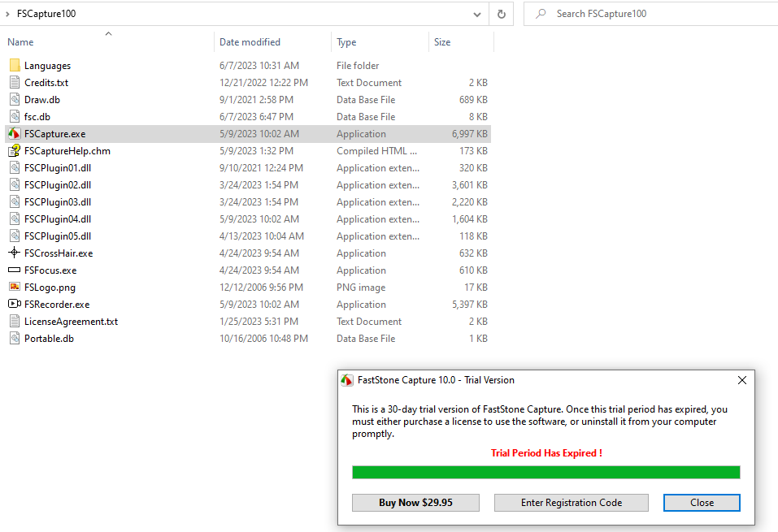
Task: Click the fsc.db file icon
Action: (15, 116)
